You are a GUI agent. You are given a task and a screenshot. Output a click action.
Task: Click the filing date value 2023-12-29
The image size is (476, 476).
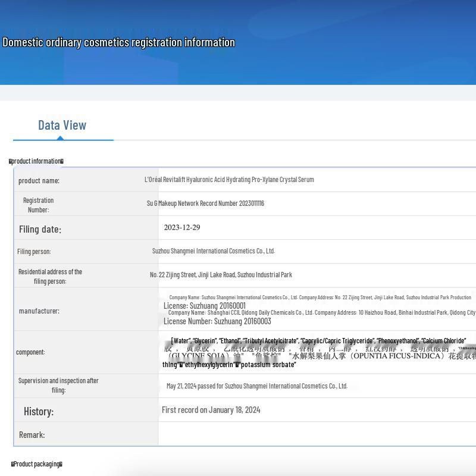tap(182, 228)
